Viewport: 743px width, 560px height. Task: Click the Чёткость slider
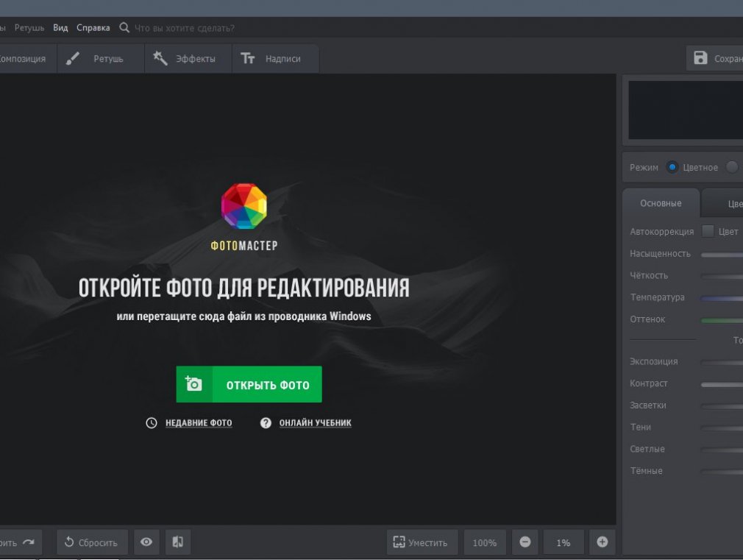pos(722,277)
